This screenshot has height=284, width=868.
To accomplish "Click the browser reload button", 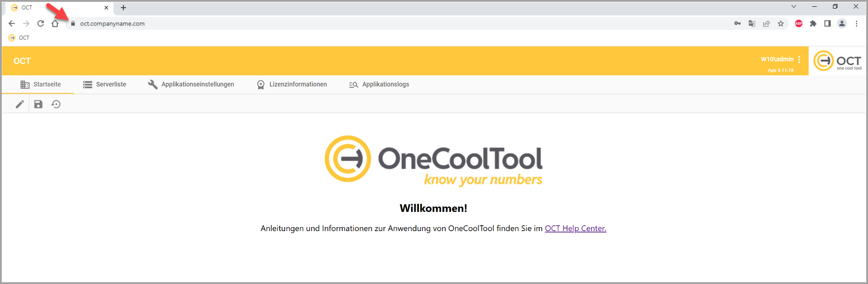I will 41,24.
